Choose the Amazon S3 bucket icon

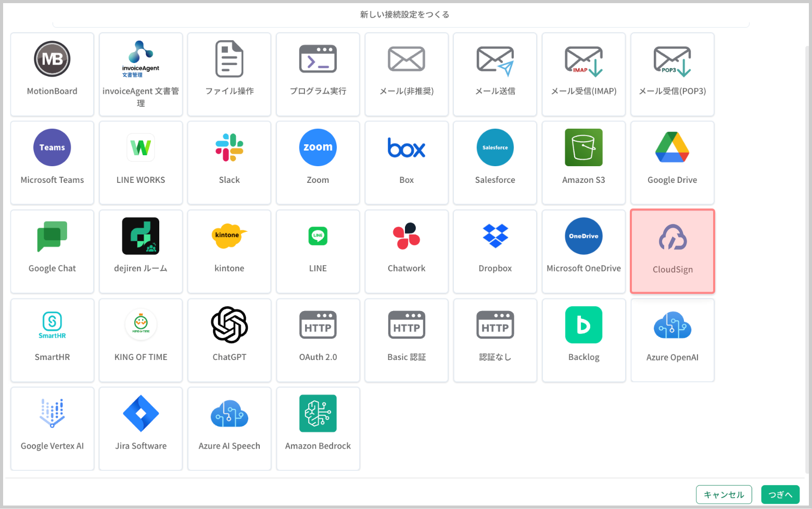584,147
